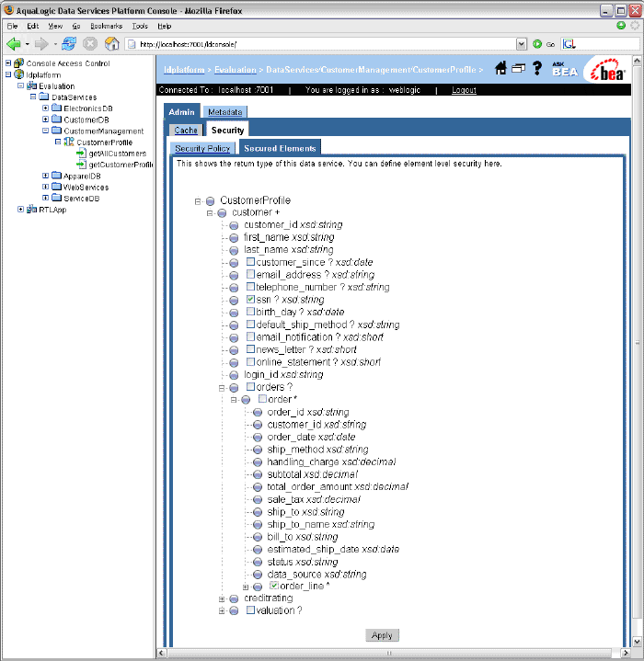644x661 pixels.
Task: Click the vertical scrollbar down arrow
Action: click(x=637, y=642)
